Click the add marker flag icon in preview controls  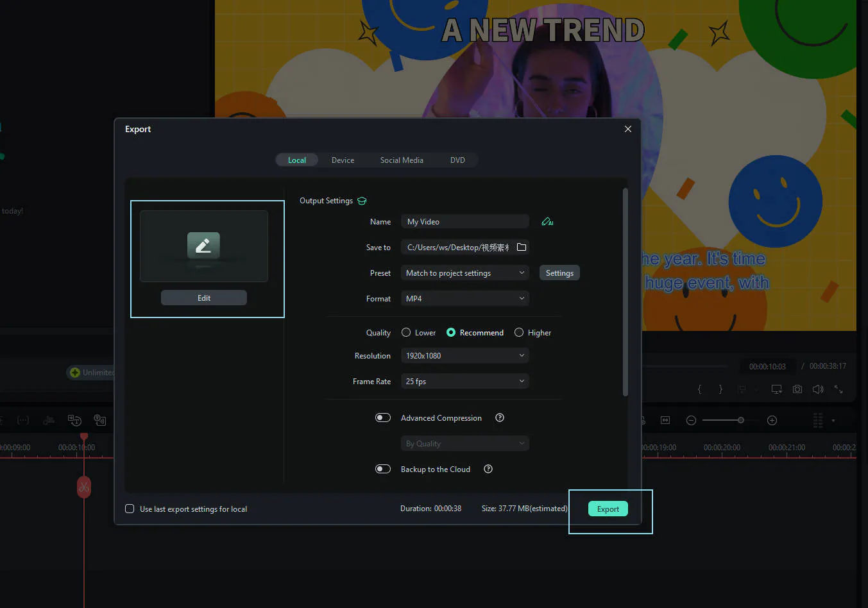coord(742,389)
